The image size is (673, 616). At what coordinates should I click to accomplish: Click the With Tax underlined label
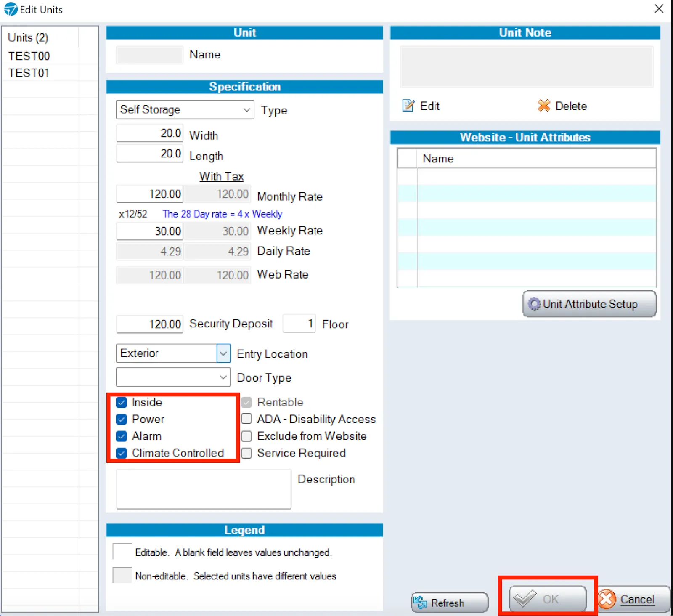(221, 176)
